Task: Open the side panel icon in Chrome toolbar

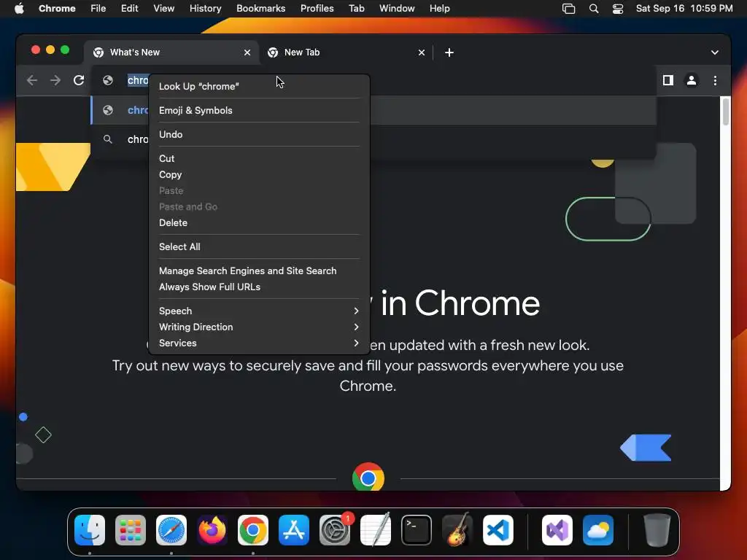Action: click(668, 80)
